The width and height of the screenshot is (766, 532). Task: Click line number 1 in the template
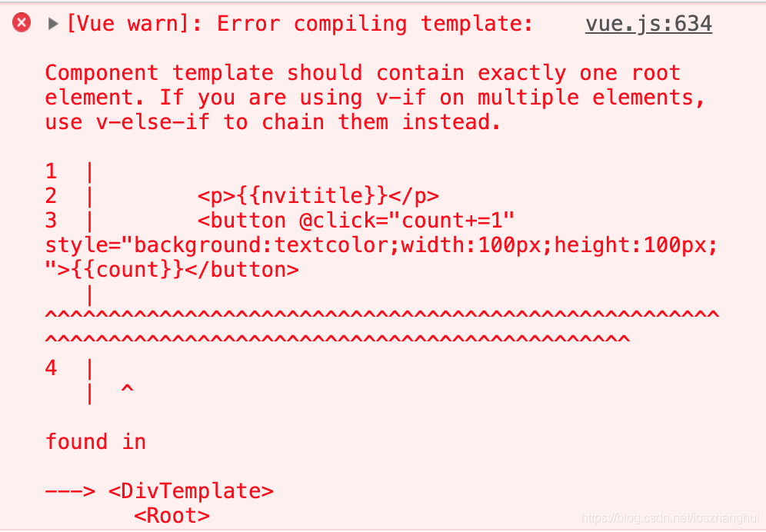pyautogui.click(x=51, y=171)
